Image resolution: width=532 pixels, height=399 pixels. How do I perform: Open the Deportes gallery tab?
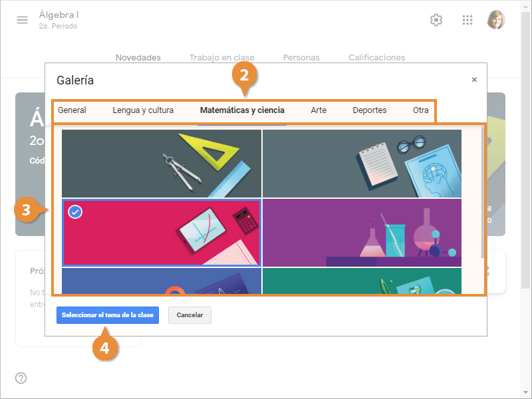pyautogui.click(x=370, y=110)
